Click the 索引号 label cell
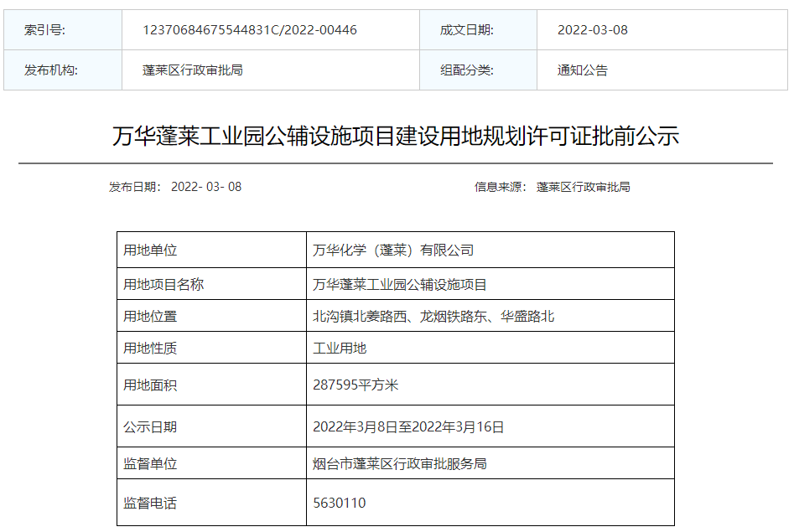 [63, 30]
